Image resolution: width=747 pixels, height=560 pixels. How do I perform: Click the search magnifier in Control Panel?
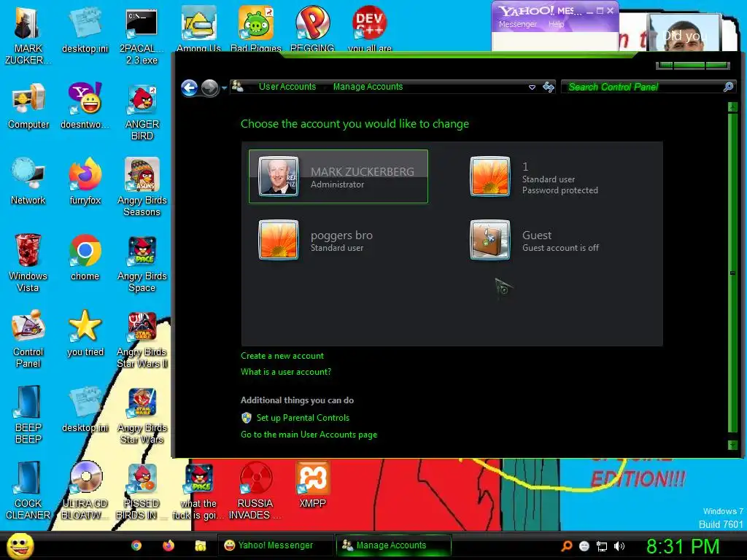point(729,87)
